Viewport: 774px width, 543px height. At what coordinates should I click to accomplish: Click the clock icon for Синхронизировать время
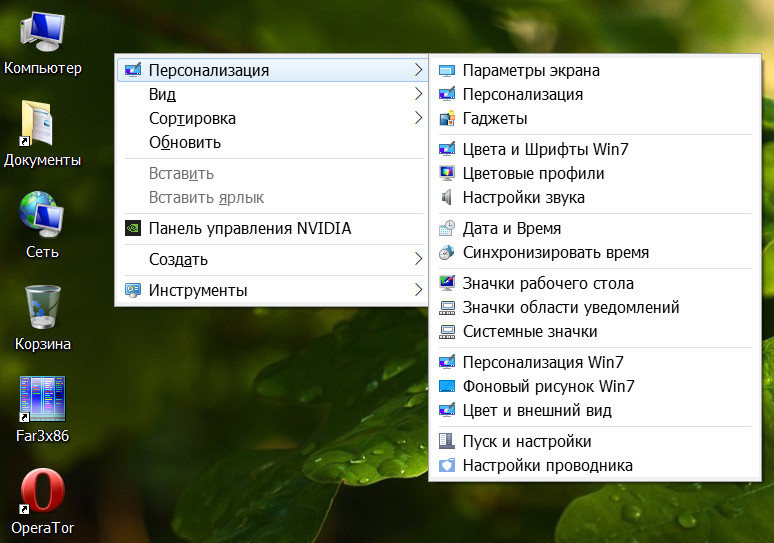click(447, 252)
